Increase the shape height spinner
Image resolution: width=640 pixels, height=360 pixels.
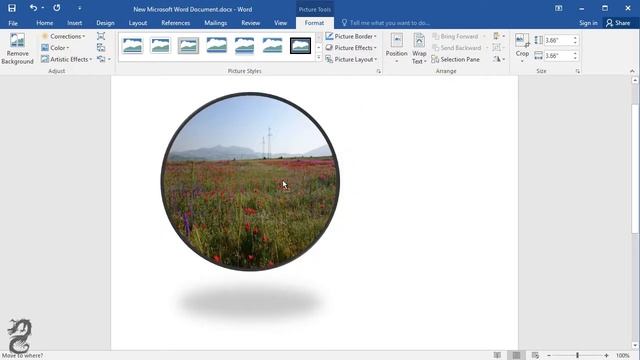(575, 38)
